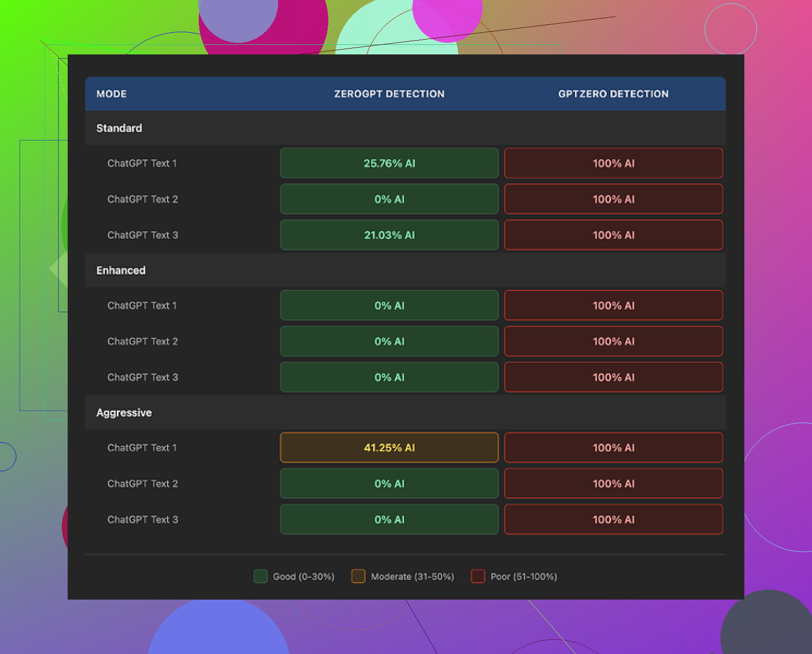Click the ZEROGPT DETECTION column header
This screenshot has width=812, height=654.
389,94
